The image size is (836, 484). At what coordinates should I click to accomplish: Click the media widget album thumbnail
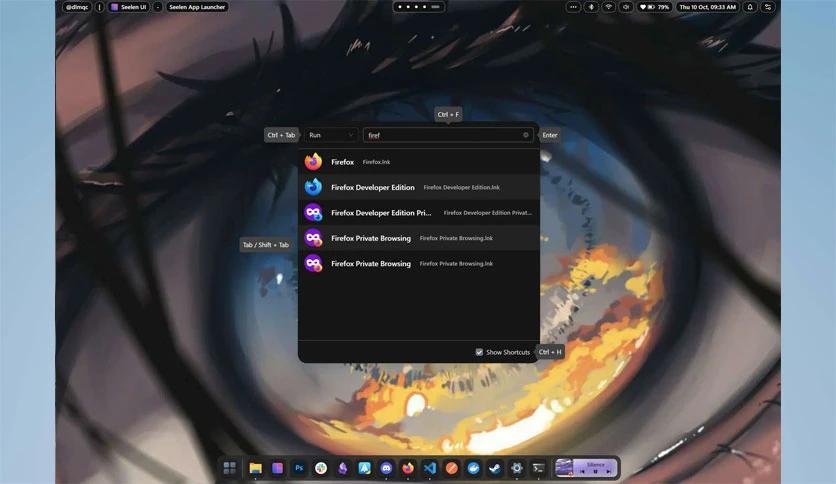(x=564, y=467)
